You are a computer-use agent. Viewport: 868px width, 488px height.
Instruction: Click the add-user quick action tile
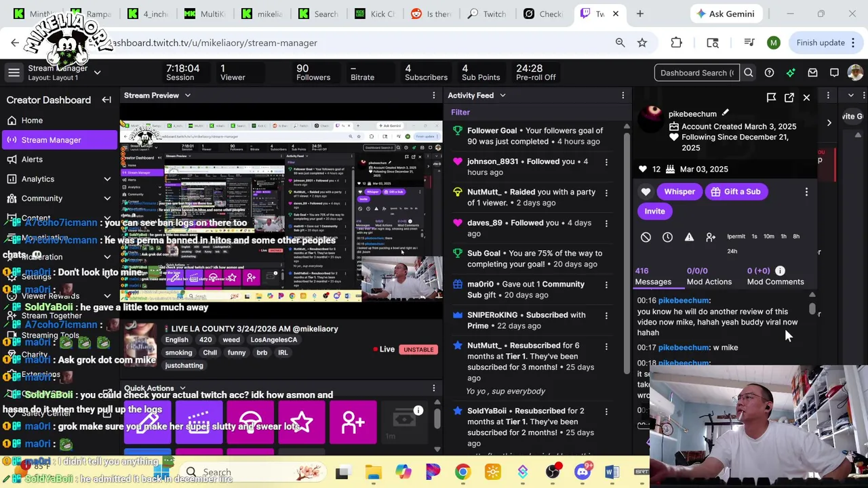point(353,422)
